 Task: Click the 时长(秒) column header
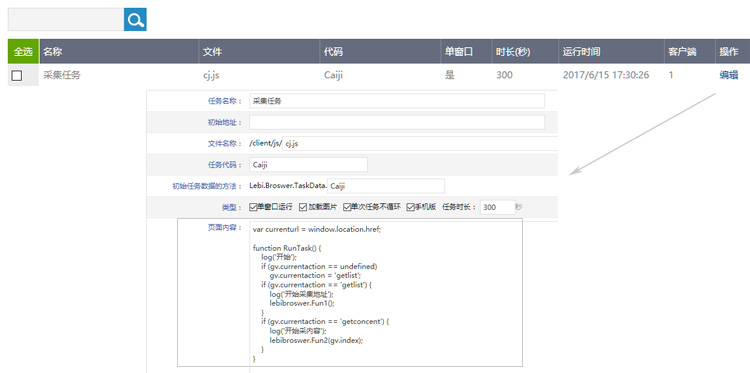[526, 51]
